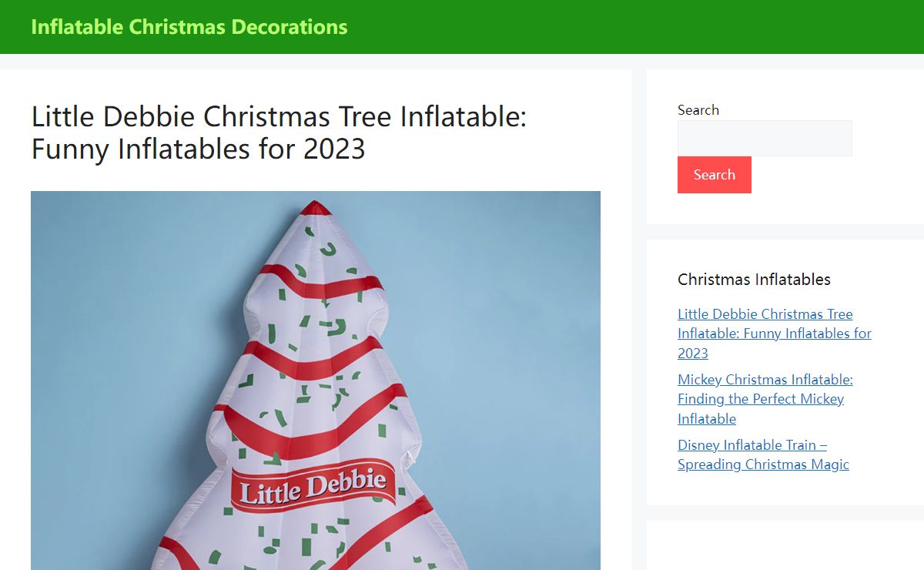The width and height of the screenshot is (924, 570).
Task: Click the red tip of the inflatable tree
Action: pos(315,207)
